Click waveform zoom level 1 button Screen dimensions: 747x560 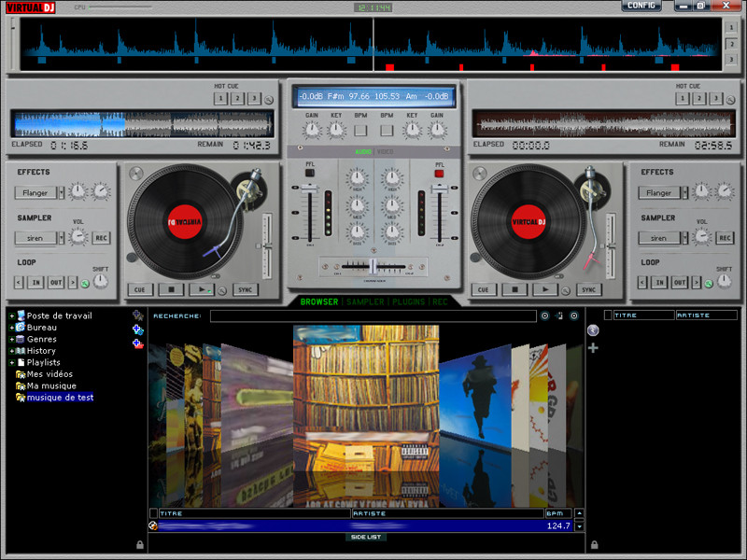(x=731, y=26)
